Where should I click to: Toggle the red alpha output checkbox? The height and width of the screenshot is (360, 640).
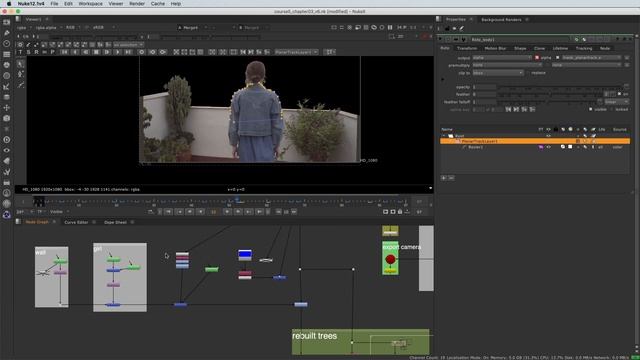coord(537,58)
